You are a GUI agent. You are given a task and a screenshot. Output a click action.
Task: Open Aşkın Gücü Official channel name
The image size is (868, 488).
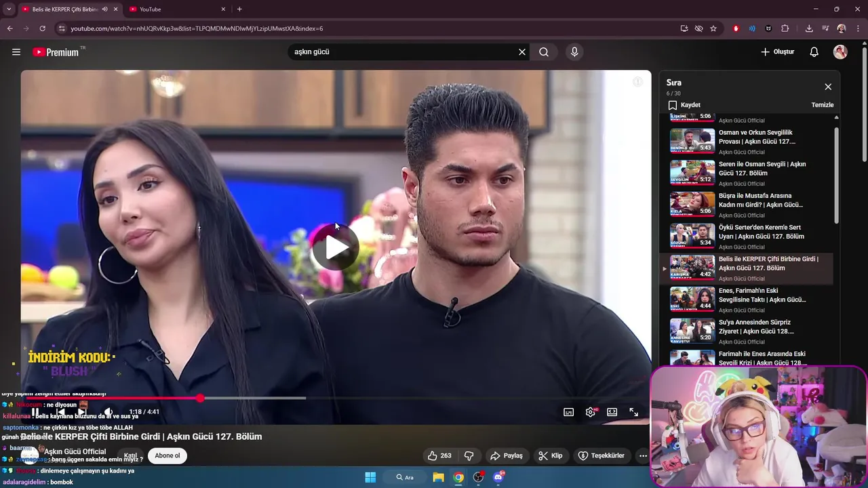click(75, 451)
